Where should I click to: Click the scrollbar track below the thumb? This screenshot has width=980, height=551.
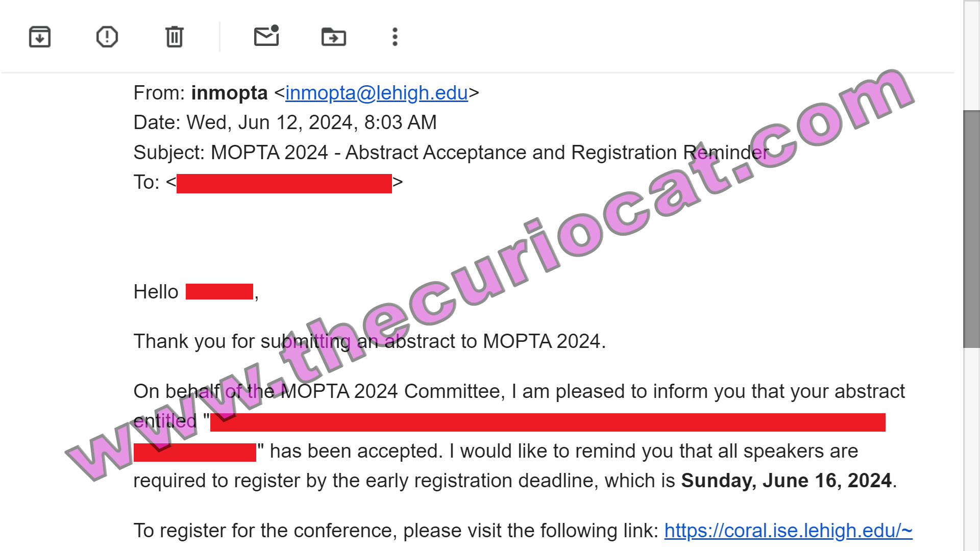(972, 449)
